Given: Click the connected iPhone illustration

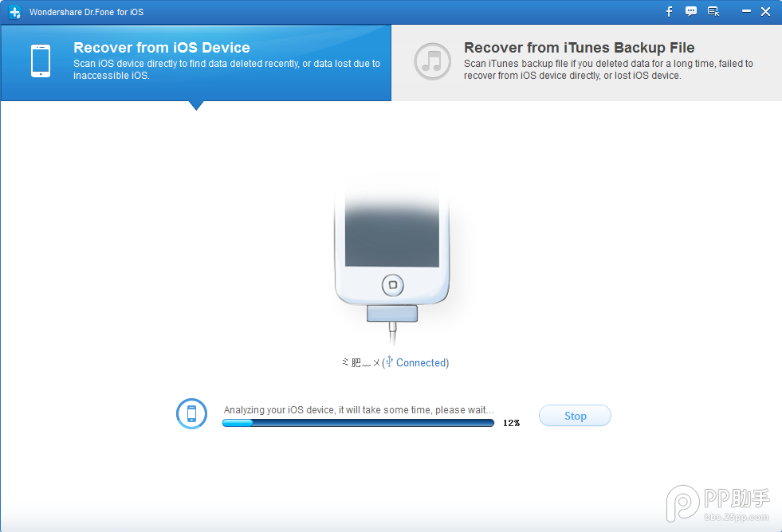Looking at the screenshot, I should (x=392, y=265).
